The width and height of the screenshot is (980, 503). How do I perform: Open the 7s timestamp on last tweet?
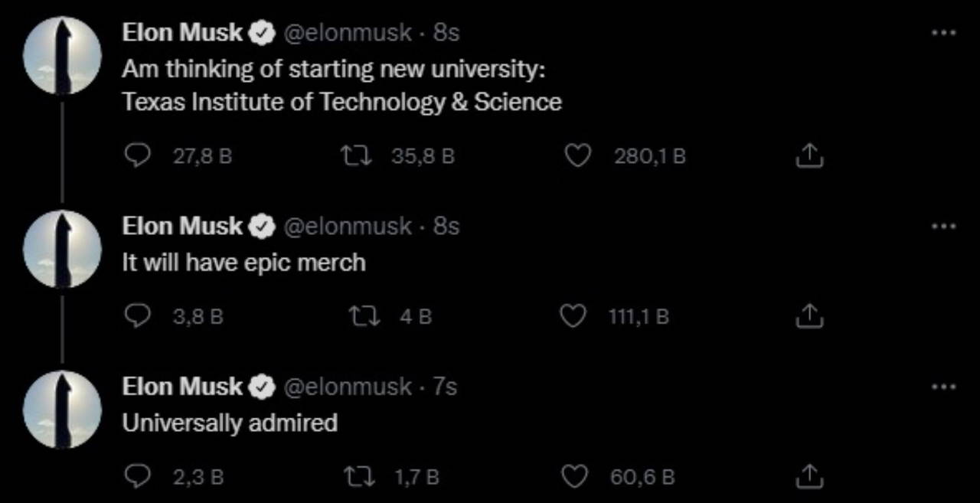(x=445, y=387)
